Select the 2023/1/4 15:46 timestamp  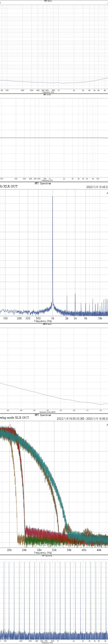click(x=97, y=187)
